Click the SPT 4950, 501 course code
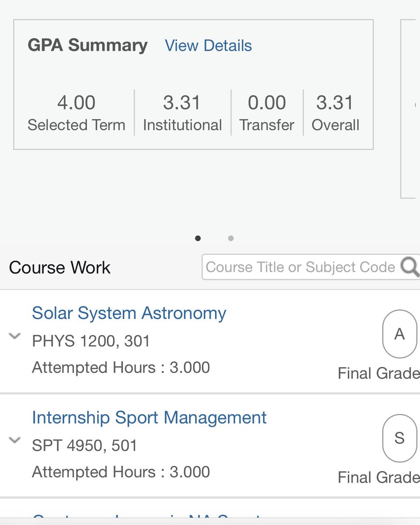The height and width of the screenshot is (525, 420). [84, 445]
